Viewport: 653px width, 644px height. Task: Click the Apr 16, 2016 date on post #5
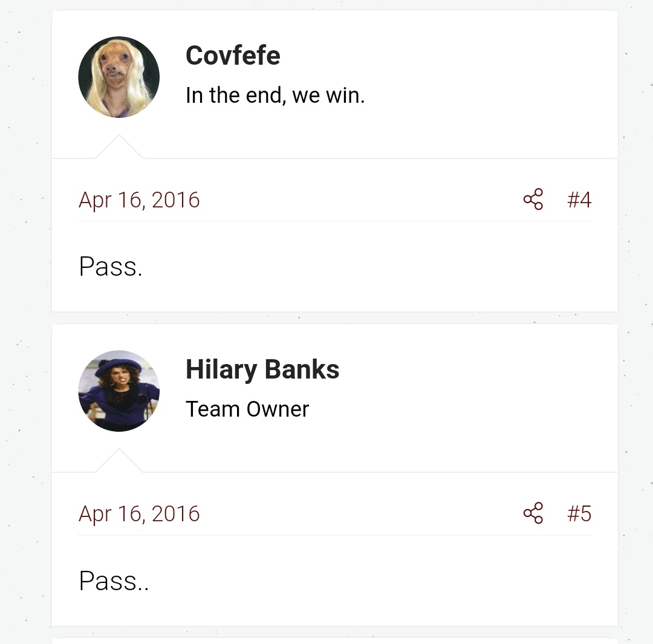coord(139,513)
